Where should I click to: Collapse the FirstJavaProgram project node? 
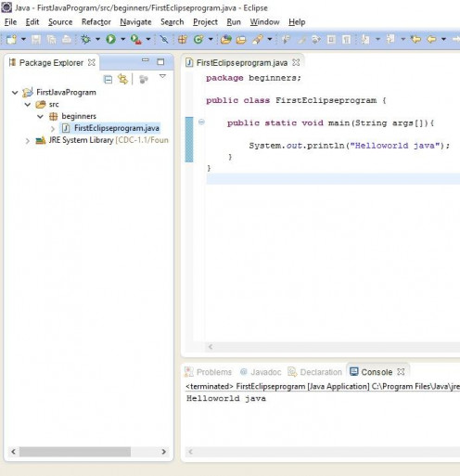point(15,92)
